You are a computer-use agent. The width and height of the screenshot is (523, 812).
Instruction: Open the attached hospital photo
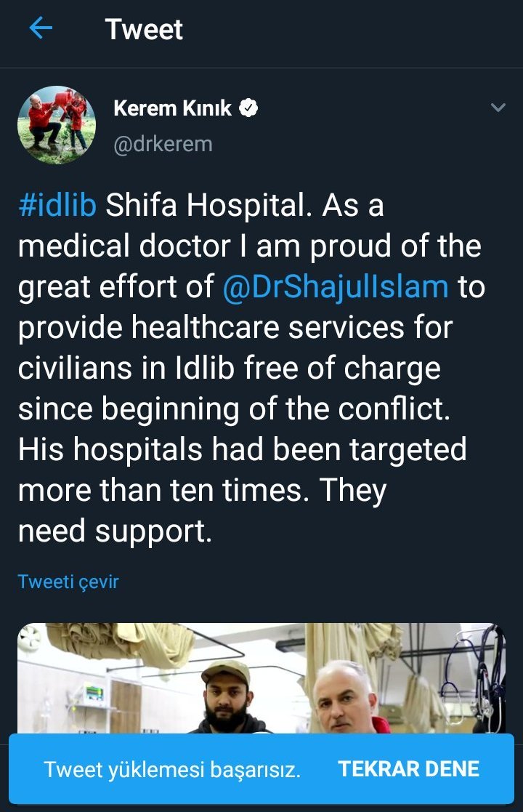pyautogui.click(x=261, y=678)
